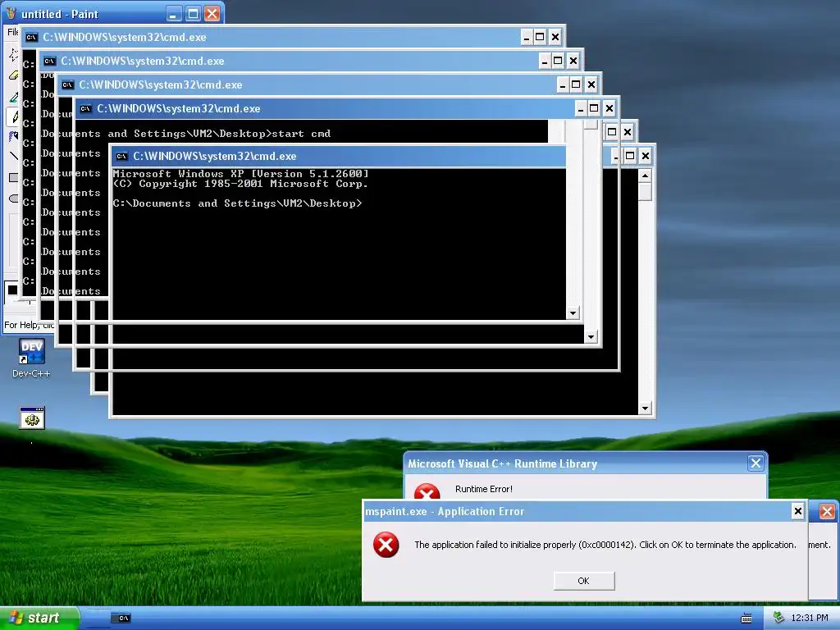Click the scrollbar thumb of the largest cmd window
Image resolution: width=840 pixels, height=630 pixels.
point(645,192)
